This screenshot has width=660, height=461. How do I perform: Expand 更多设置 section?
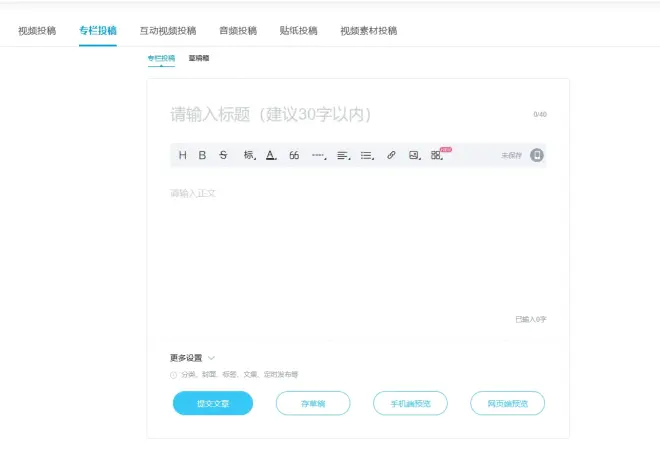tap(192, 357)
